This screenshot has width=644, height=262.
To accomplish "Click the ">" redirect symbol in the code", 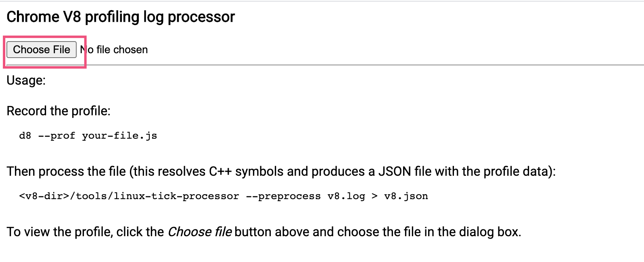I will click(x=375, y=196).
